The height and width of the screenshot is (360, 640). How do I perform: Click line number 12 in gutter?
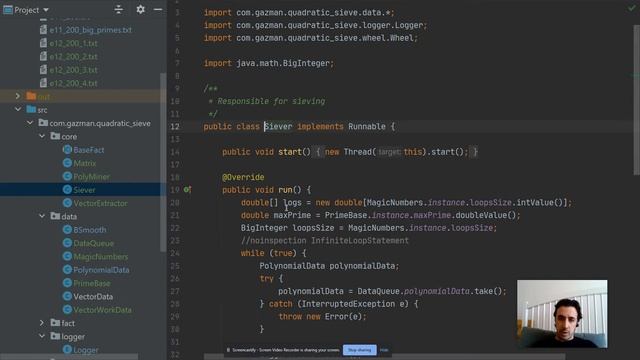coord(175,127)
